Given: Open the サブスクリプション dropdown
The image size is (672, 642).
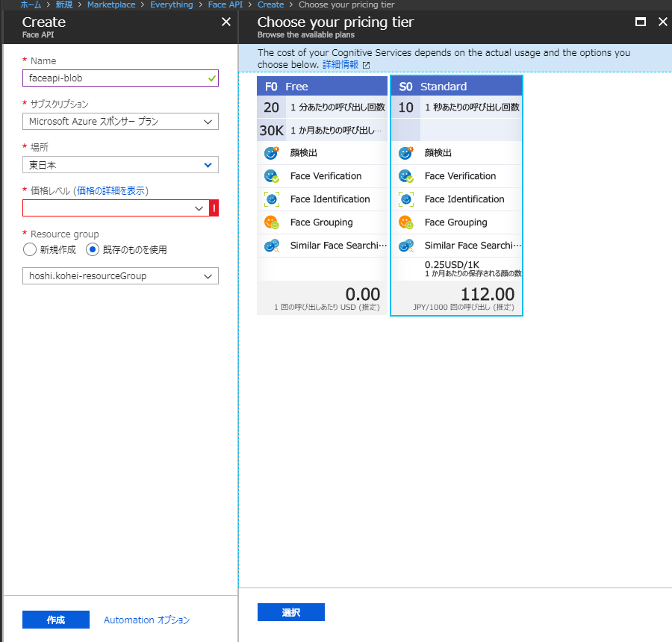Looking at the screenshot, I should (120, 122).
